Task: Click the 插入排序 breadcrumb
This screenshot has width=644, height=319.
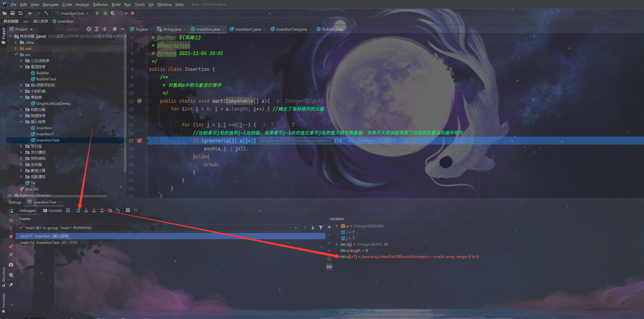Action: [x=40, y=21]
